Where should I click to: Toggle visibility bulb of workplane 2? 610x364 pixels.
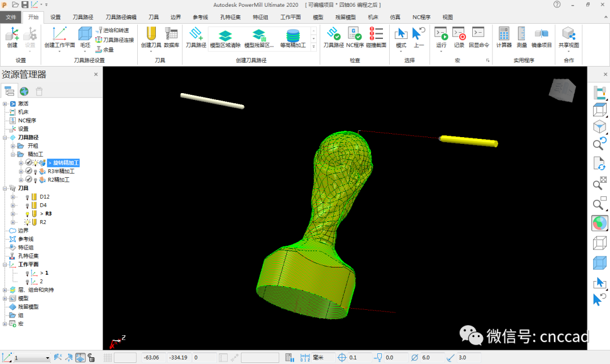pyautogui.click(x=27, y=281)
